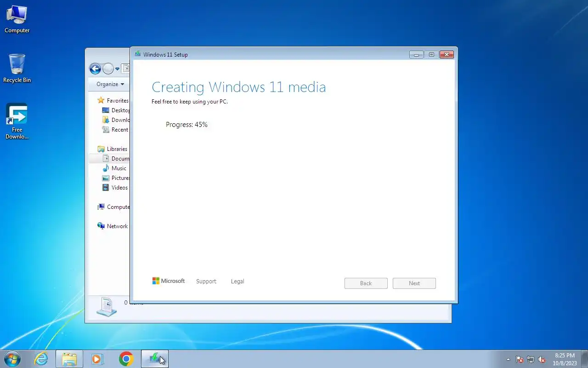The width and height of the screenshot is (588, 368).
Task: Launch Windows Media Player from the taskbar
Action: pyautogui.click(x=97, y=359)
